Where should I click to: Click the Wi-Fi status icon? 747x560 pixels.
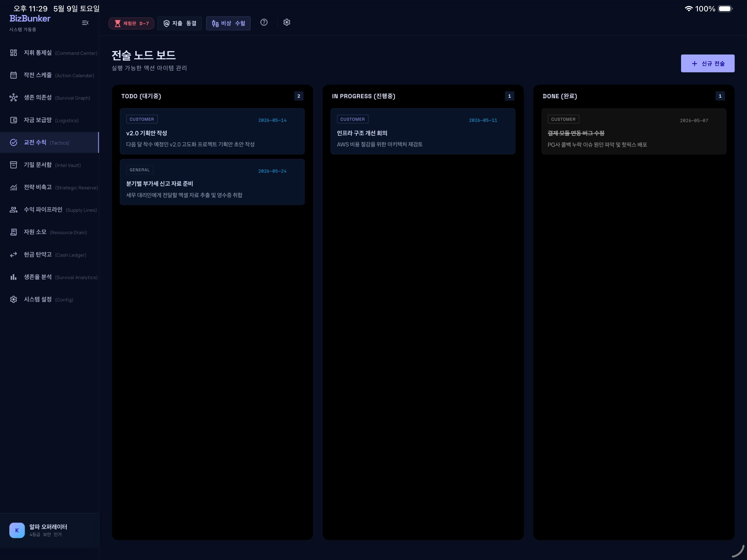pyautogui.click(x=689, y=8)
